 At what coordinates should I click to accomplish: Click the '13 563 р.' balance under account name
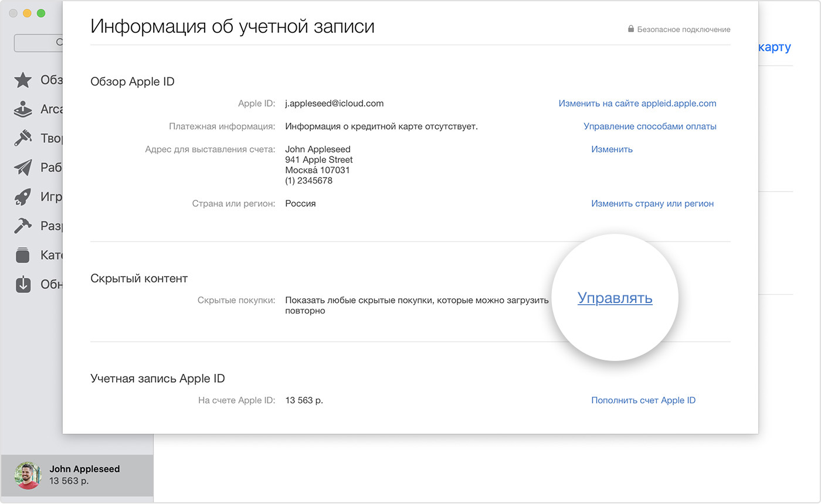pos(69,481)
